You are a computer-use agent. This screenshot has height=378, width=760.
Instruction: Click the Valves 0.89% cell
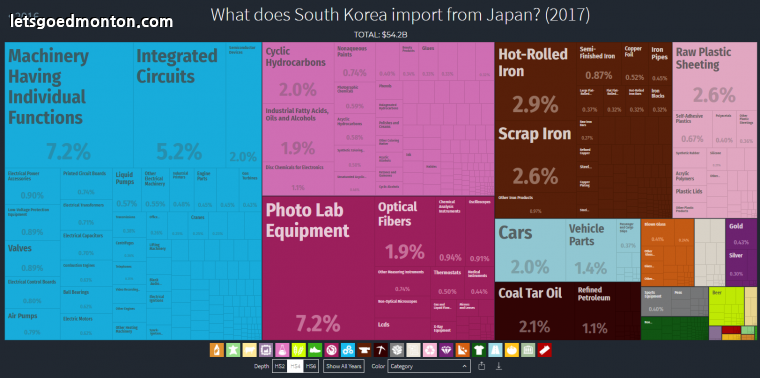click(x=32, y=258)
